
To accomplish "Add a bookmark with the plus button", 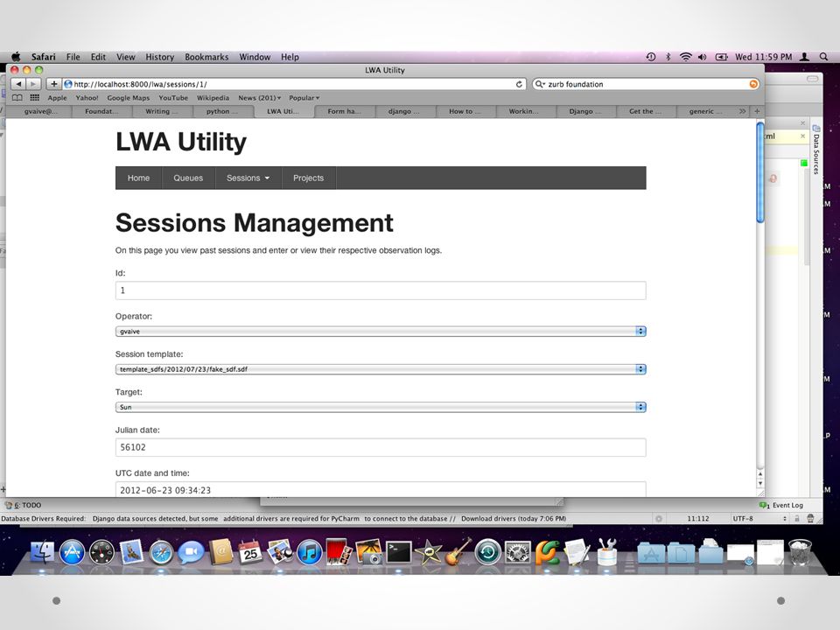I will [53, 84].
